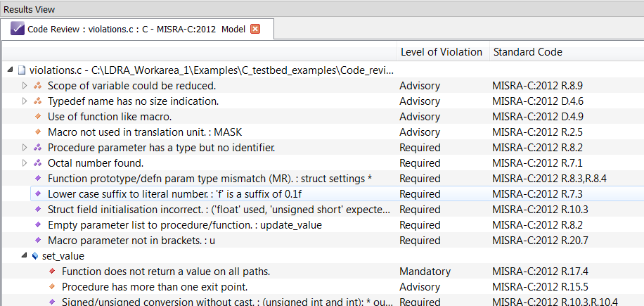
Task: Select 'Scope of variable could be reduced.' row
Action: click(132, 86)
